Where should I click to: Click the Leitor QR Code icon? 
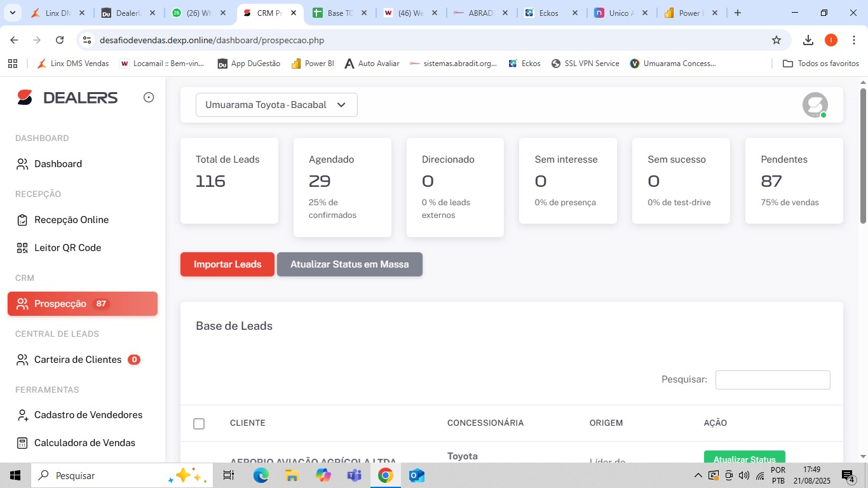pyautogui.click(x=22, y=248)
